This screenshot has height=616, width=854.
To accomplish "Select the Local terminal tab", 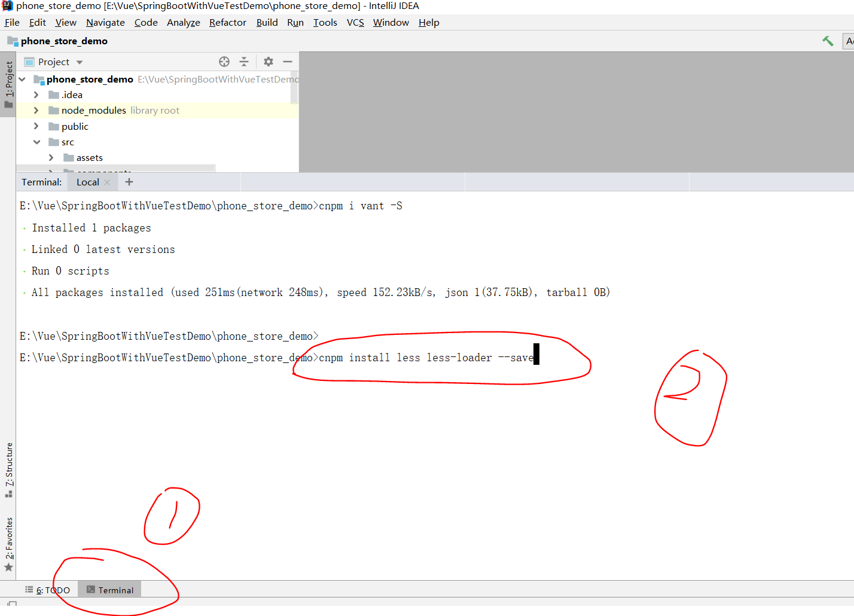I will (87, 182).
